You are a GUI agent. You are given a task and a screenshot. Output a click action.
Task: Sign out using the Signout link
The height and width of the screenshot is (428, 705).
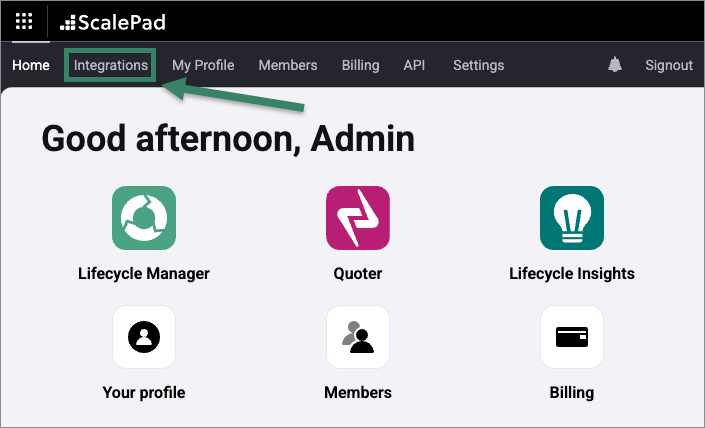pyautogui.click(x=669, y=65)
